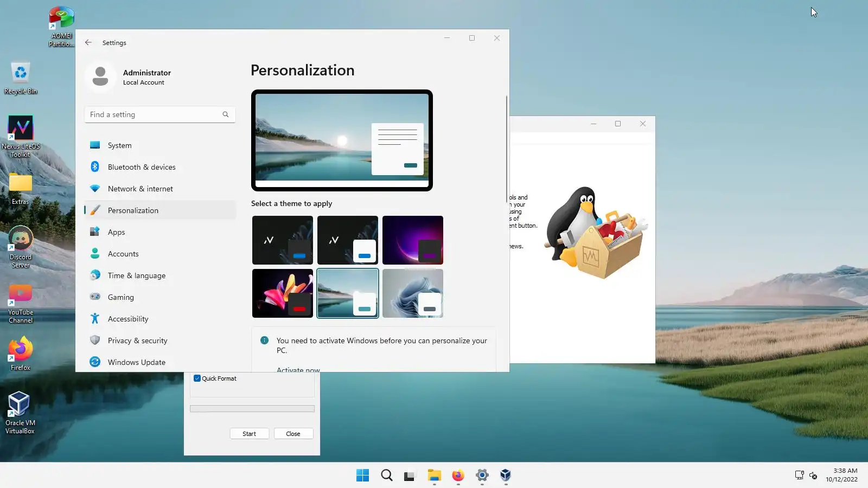Open Task View from the taskbar
The width and height of the screenshot is (868, 488).
[x=410, y=476]
